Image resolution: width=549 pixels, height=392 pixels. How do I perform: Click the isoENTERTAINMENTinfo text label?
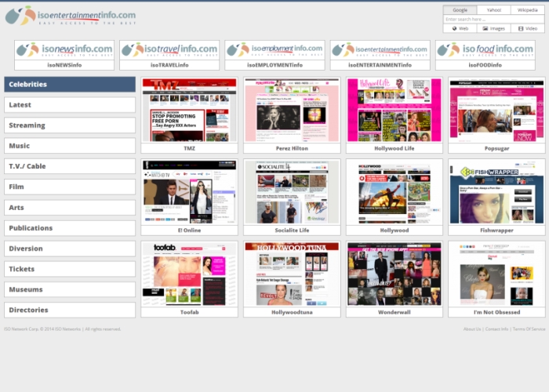coord(380,65)
